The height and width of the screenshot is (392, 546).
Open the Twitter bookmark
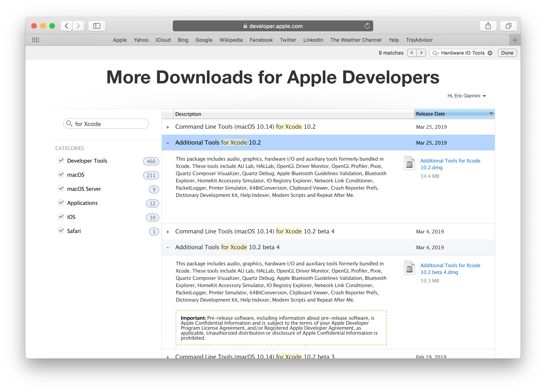288,40
